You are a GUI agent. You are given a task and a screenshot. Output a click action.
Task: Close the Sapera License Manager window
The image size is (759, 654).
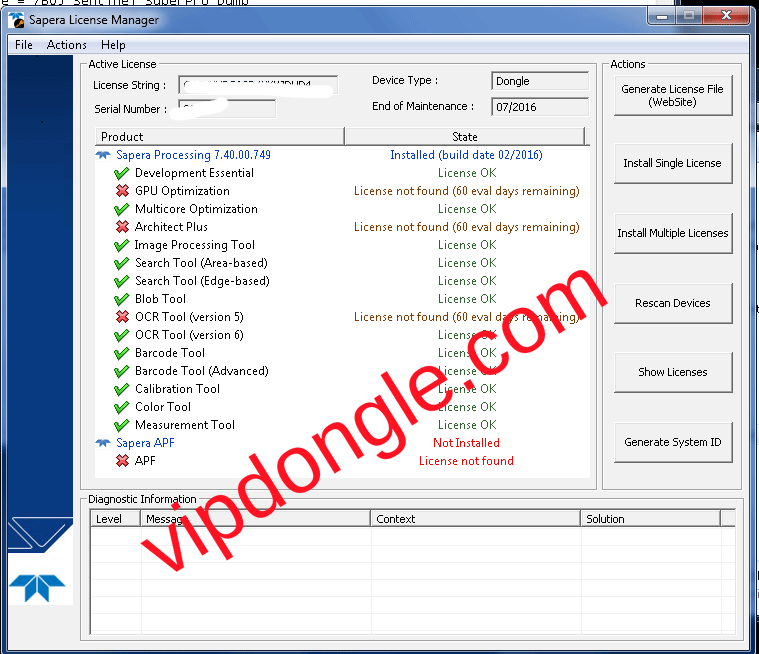[726, 16]
